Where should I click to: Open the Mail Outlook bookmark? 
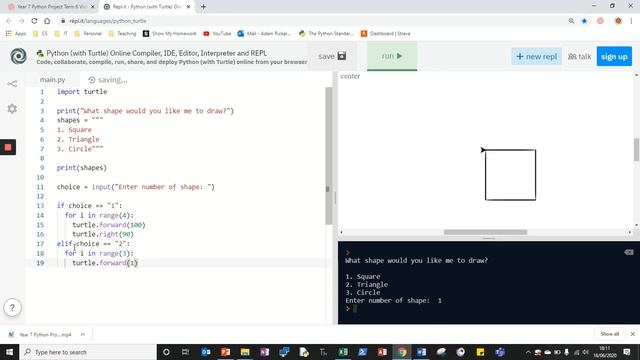tap(264, 33)
